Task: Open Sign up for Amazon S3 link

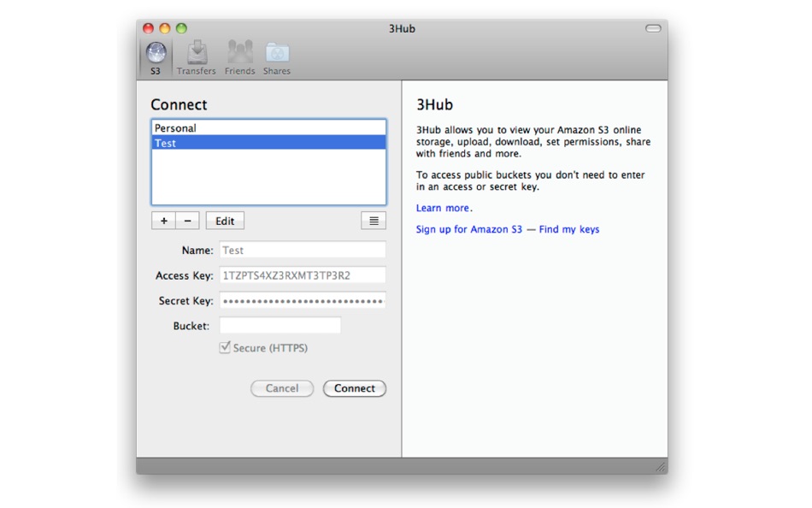Action: [469, 229]
